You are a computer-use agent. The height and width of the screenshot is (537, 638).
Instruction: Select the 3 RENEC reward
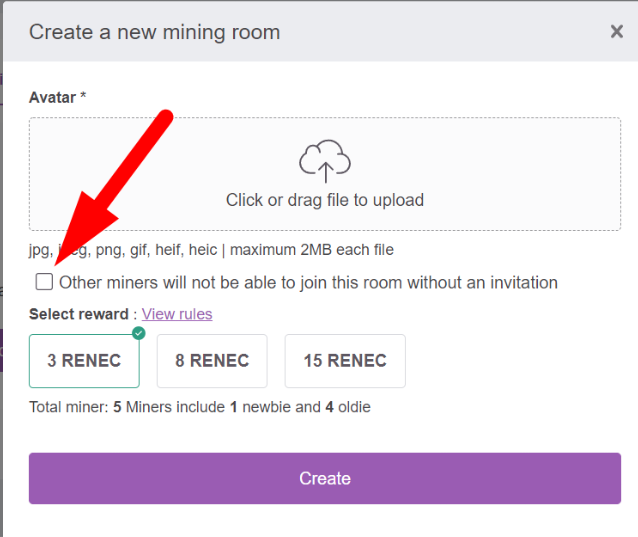84,361
